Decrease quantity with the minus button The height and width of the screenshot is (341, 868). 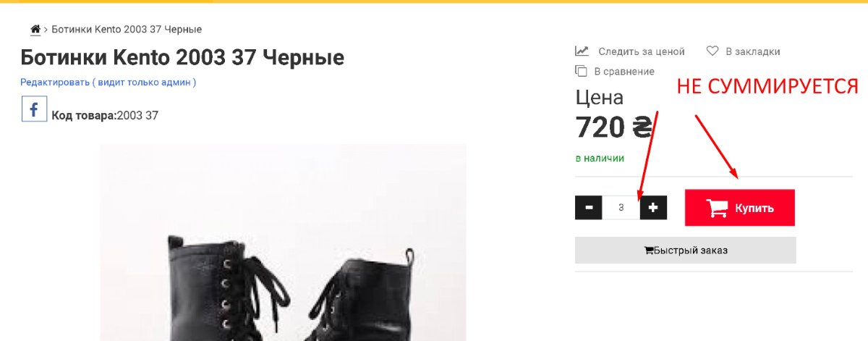[589, 208]
